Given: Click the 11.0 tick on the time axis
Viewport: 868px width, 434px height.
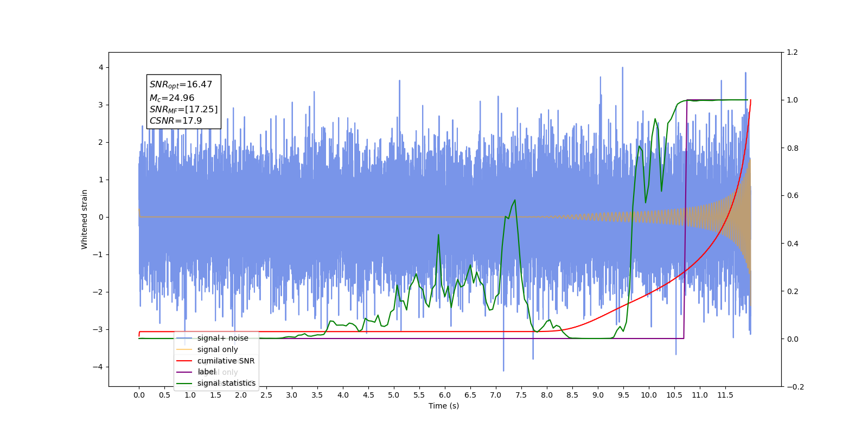Looking at the screenshot, I should click(700, 395).
